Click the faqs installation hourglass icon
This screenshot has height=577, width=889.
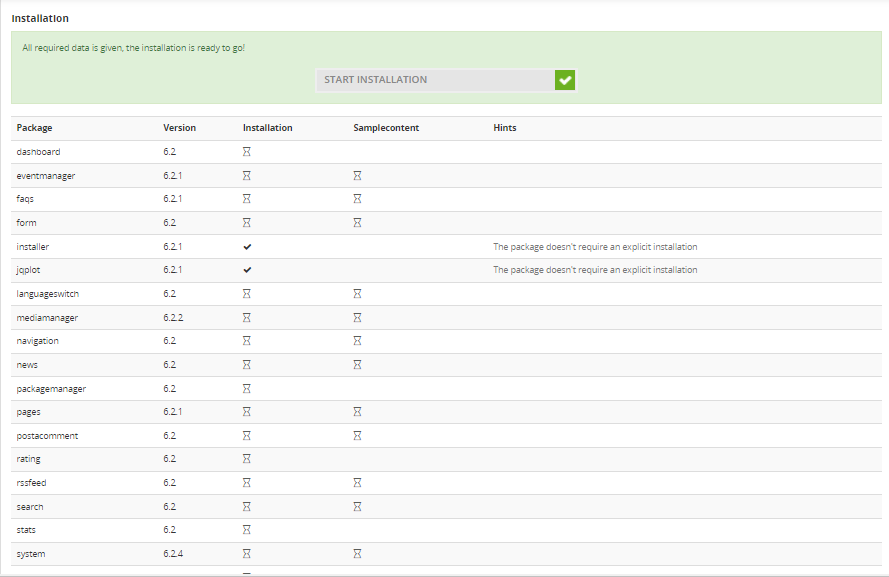[247, 199]
